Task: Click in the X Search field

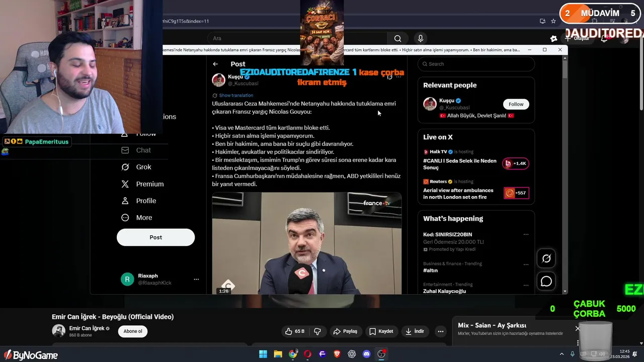Action: pyautogui.click(x=476, y=64)
